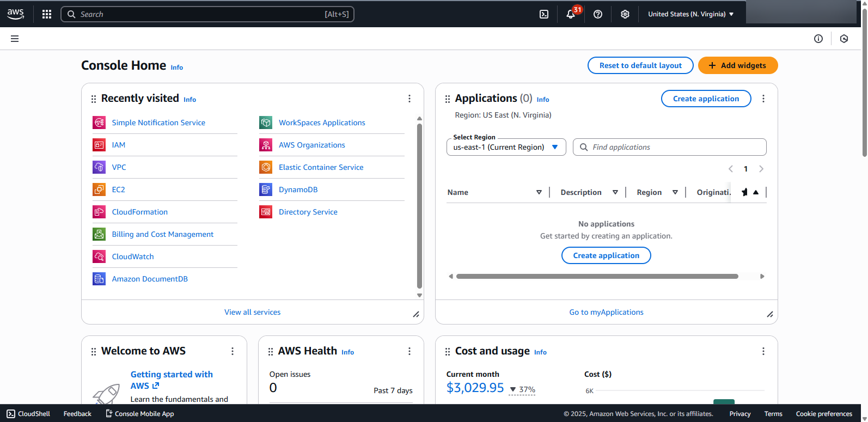Open the AWS Health widget options menu

click(409, 351)
